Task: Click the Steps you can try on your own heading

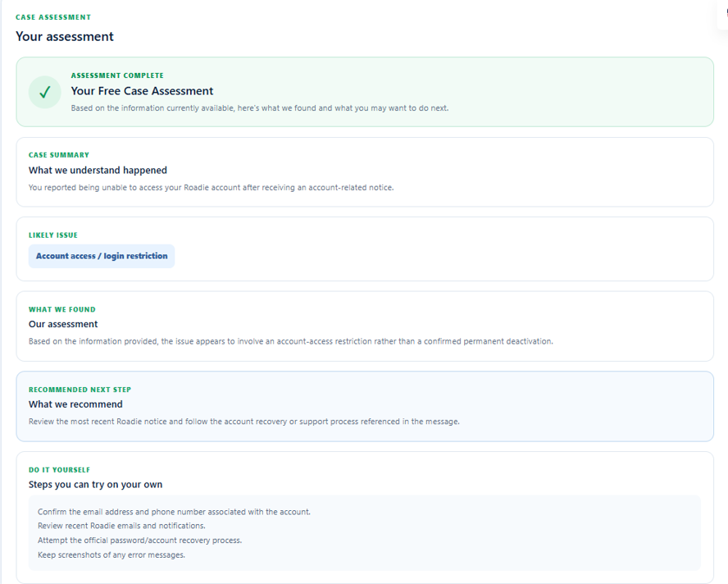Action: (x=95, y=485)
